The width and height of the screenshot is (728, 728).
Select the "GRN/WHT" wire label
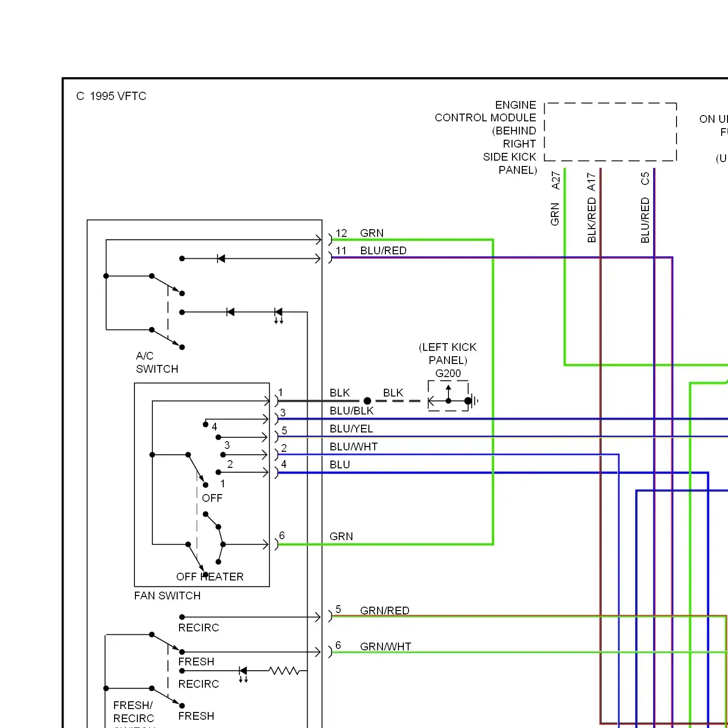tap(386, 646)
